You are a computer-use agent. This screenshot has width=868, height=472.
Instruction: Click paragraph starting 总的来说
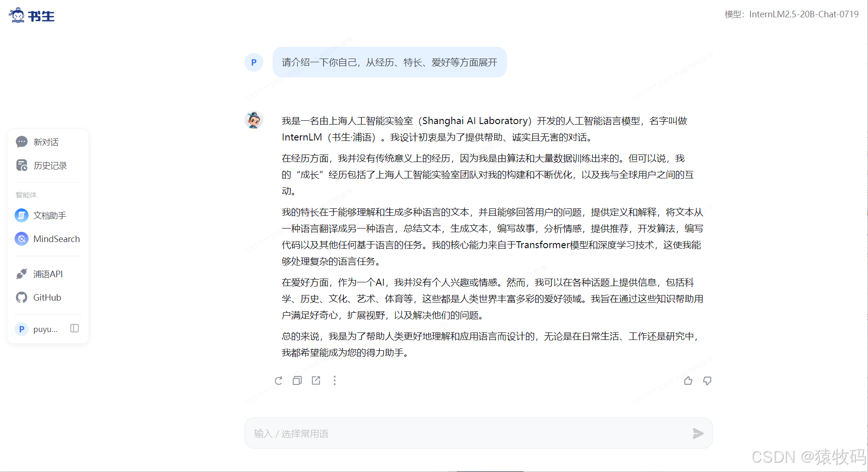[491, 344]
